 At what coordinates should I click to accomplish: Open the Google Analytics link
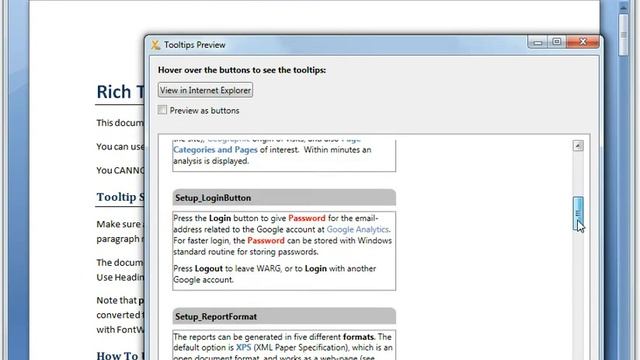click(358, 229)
